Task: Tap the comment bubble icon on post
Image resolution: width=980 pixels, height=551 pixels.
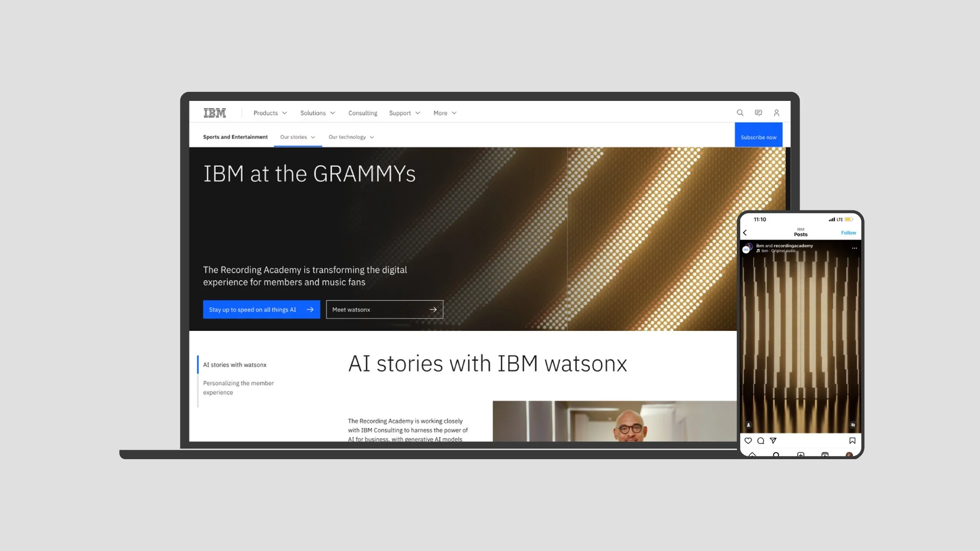Action: tap(760, 441)
